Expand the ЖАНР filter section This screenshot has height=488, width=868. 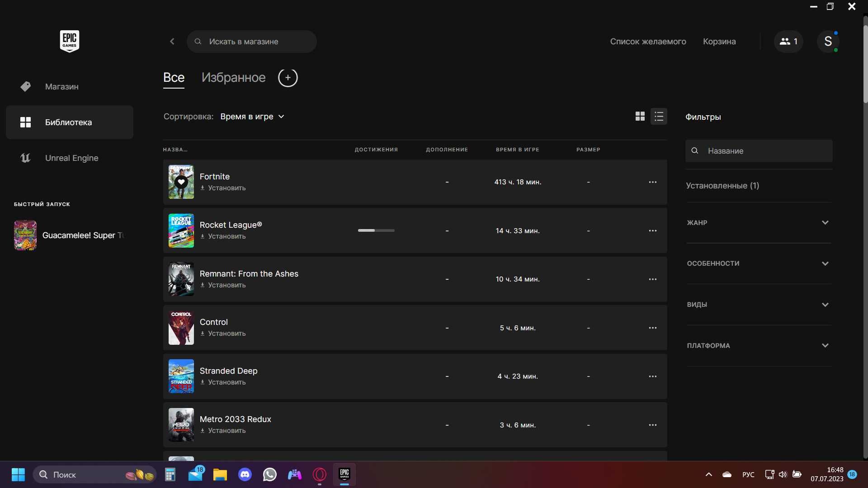(759, 223)
